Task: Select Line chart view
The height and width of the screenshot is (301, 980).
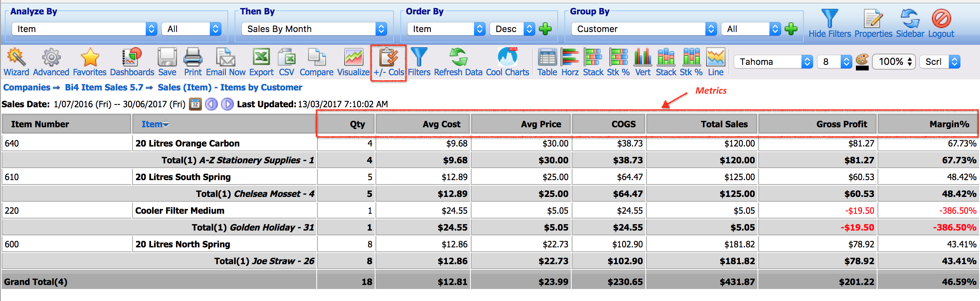Action: 716,62
